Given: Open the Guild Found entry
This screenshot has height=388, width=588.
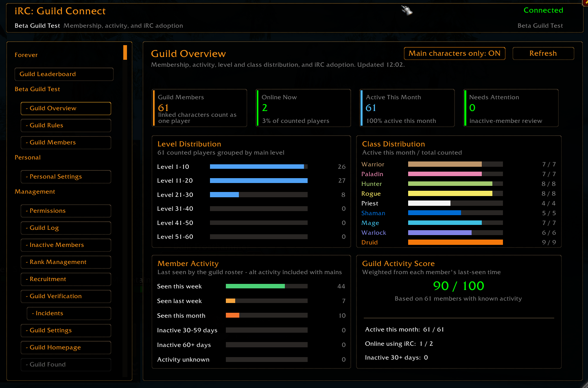Looking at the screenshot, I should (66, 364).
